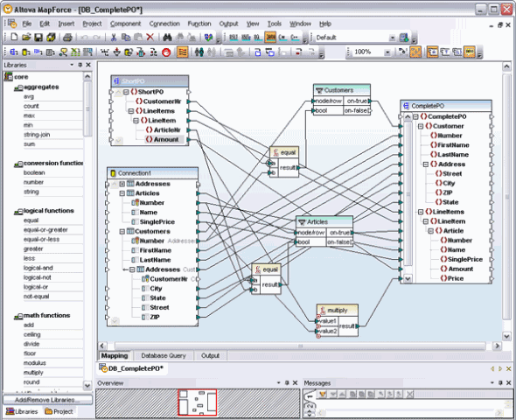This screenshot has height=420, width=516.
Task: Save the mapping with the floppy icon
Action: (x=38, y=37)
